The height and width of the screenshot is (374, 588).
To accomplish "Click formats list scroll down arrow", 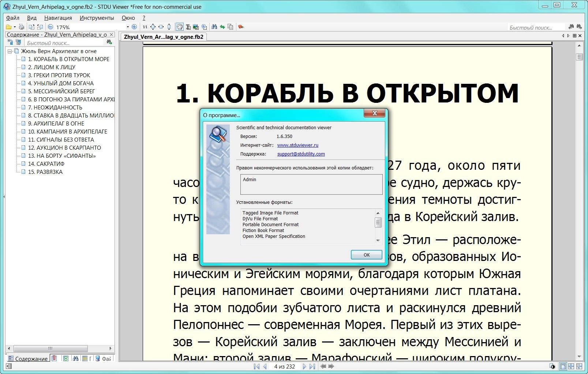I will [378, 240].
